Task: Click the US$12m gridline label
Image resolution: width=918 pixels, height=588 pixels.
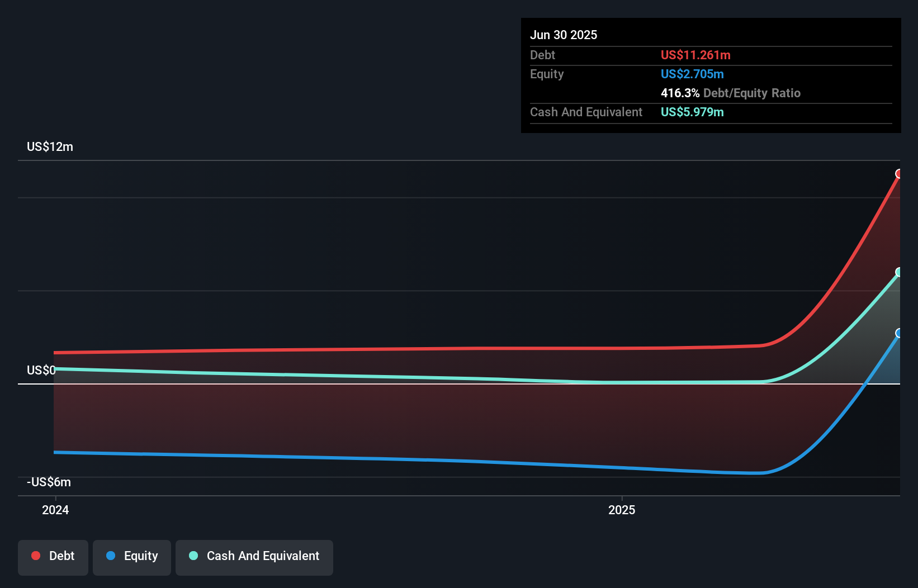Action: coord(49,146)
